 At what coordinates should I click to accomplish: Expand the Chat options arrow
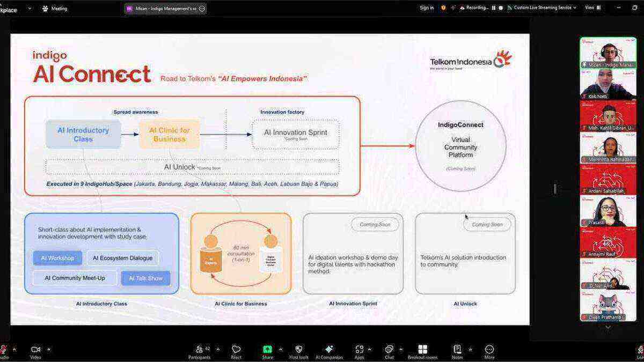click(400, 349)
